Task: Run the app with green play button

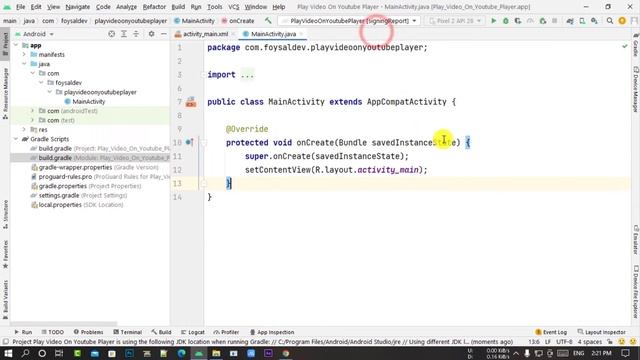Action: point(493,20)
